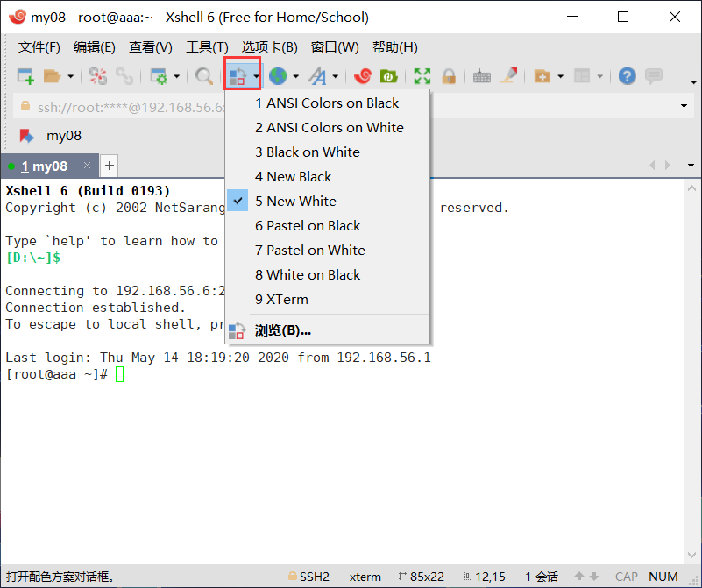Click the Find magnifier icon
This screenshot has height=588, width=702.
pyautogui.click(x=203, y=76)
